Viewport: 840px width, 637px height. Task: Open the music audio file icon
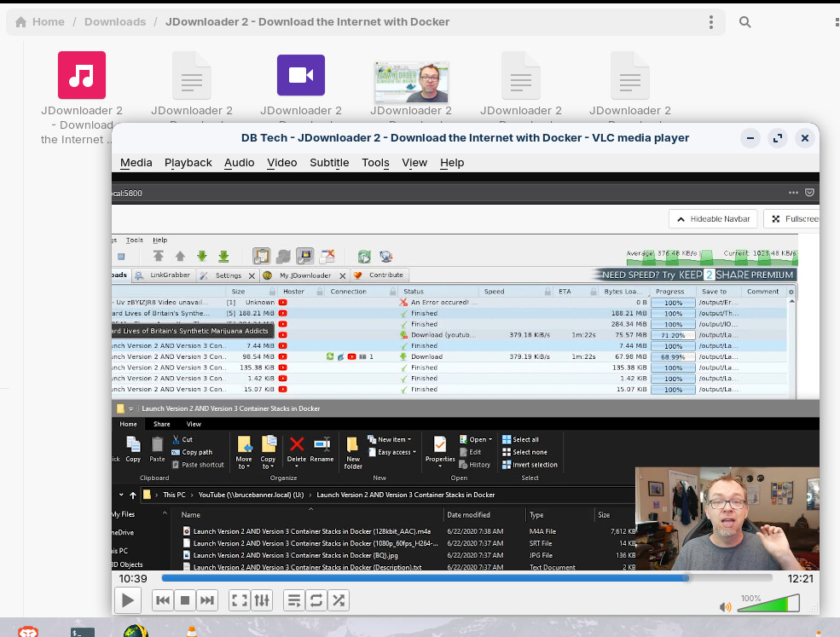coord(82,75)
